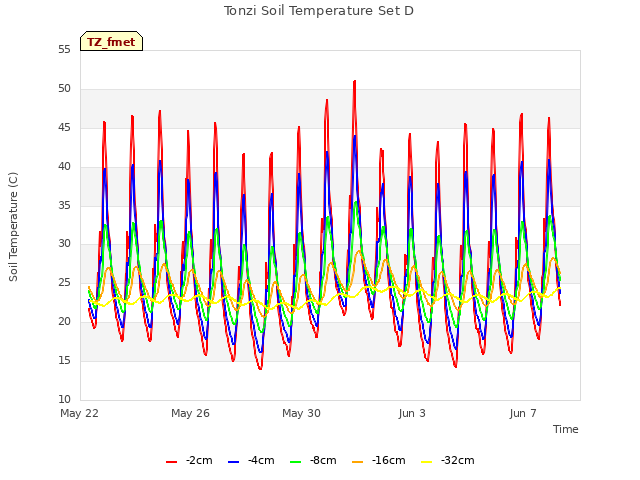Click the 45 y-axis tick label
The height and width of the screenshot is (480, 640).
click(64, 128)
